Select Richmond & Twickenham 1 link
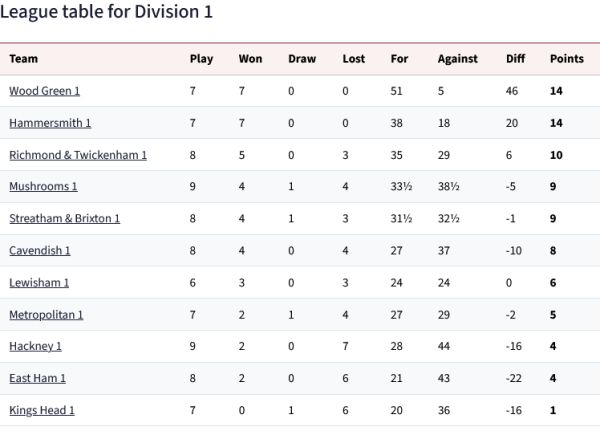Screen dimensions: 600x439 (x=78, y=155)
